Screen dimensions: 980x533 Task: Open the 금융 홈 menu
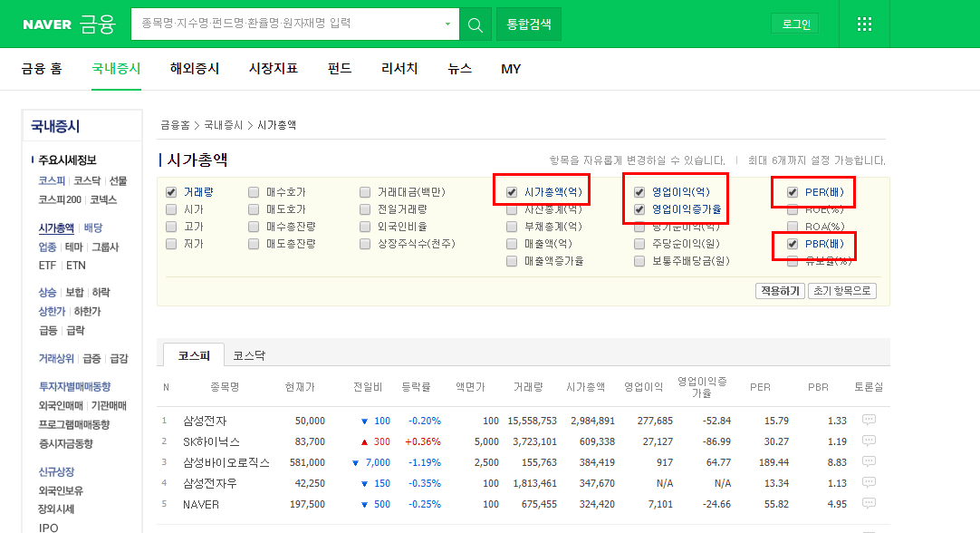[42, 69]
